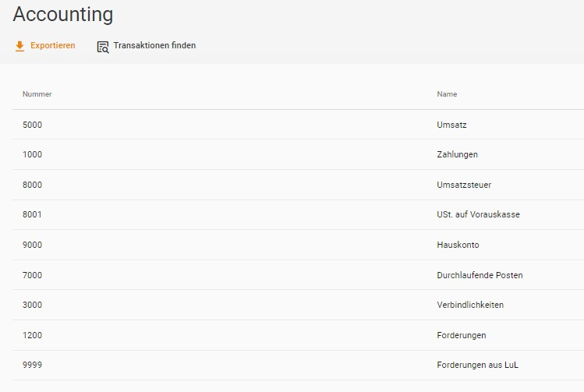Click the transaction search icon

tap(103, 47)
